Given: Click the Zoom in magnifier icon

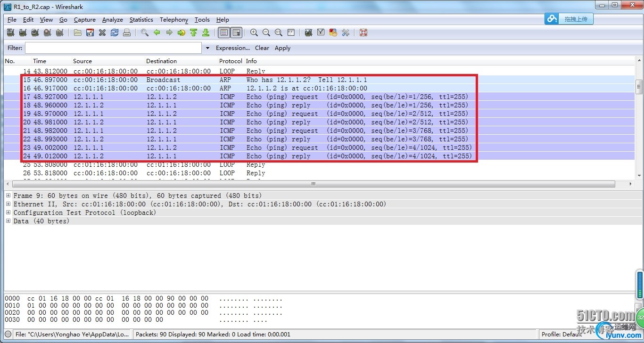Looking at the screenshot, I should click(x=254, y=33).
